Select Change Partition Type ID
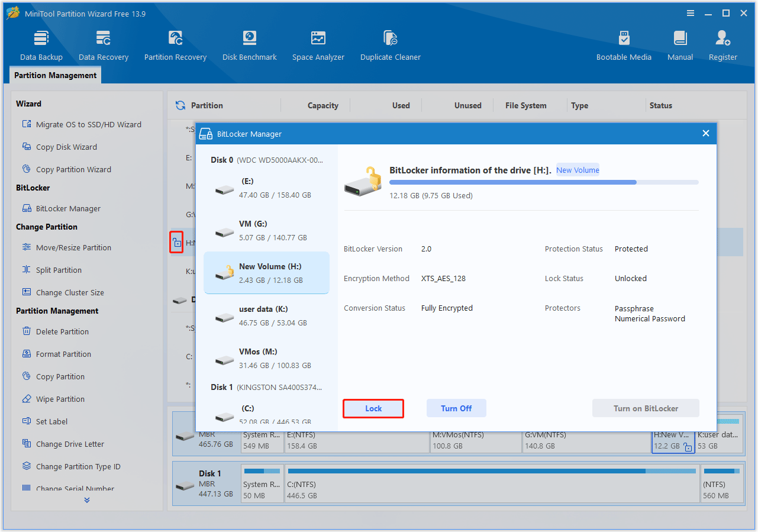The image size is (758, 532). pos(71,466)
